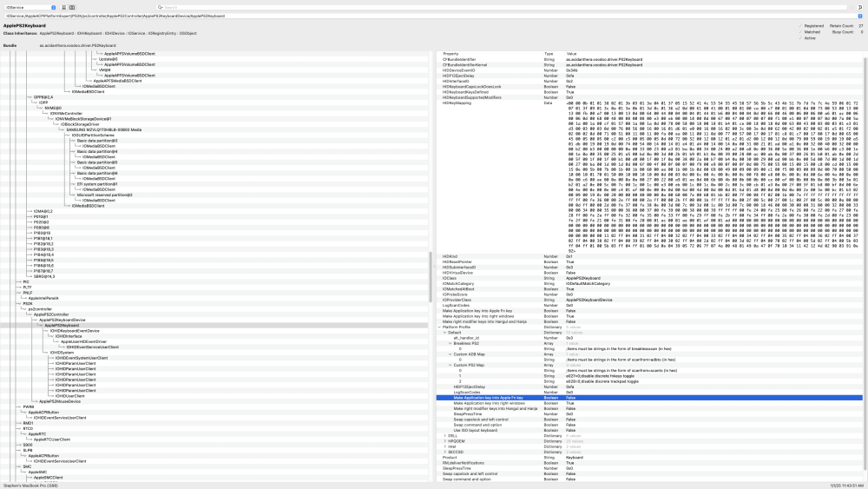Viewport: 868px width, 489px height.
Task: Select the Microsoft reserved partition@2 node
Action: point(104,195)
